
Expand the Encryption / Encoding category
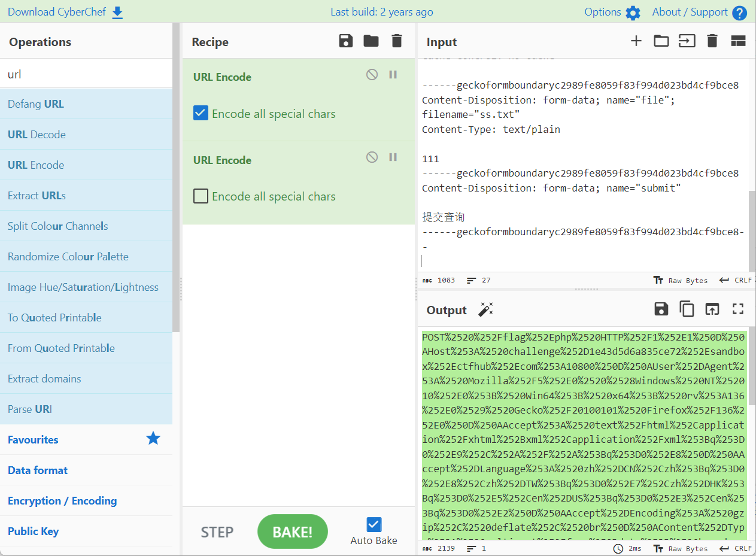pyautogui.click(x=62, y=501)
